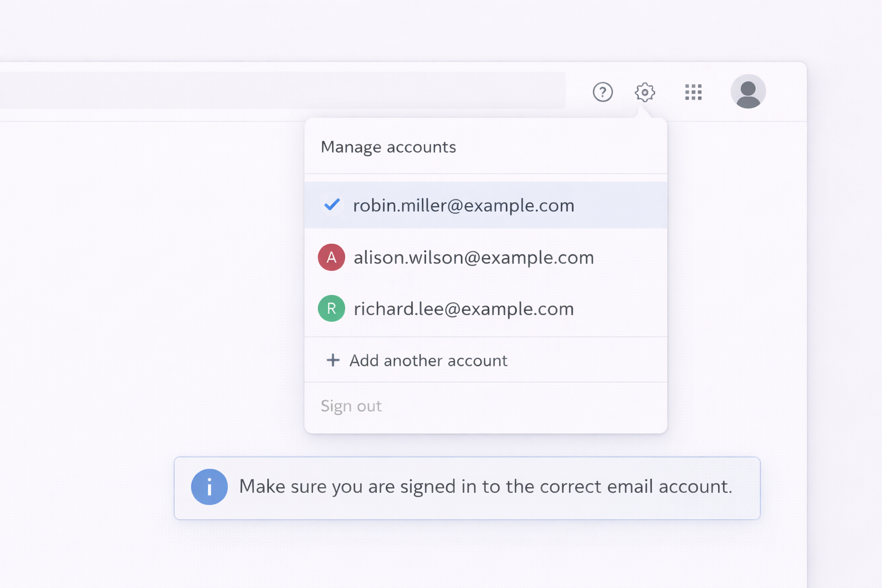This screenshot has height=588, width=882.
Task: Click the red A avatar circle
Action: tap(331, 257)
